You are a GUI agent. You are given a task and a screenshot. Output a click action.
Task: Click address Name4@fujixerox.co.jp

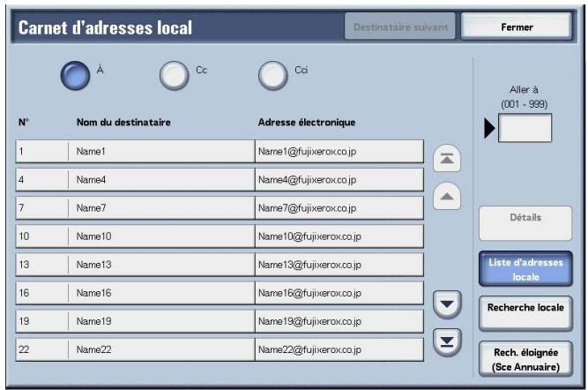tap(339, 180)
